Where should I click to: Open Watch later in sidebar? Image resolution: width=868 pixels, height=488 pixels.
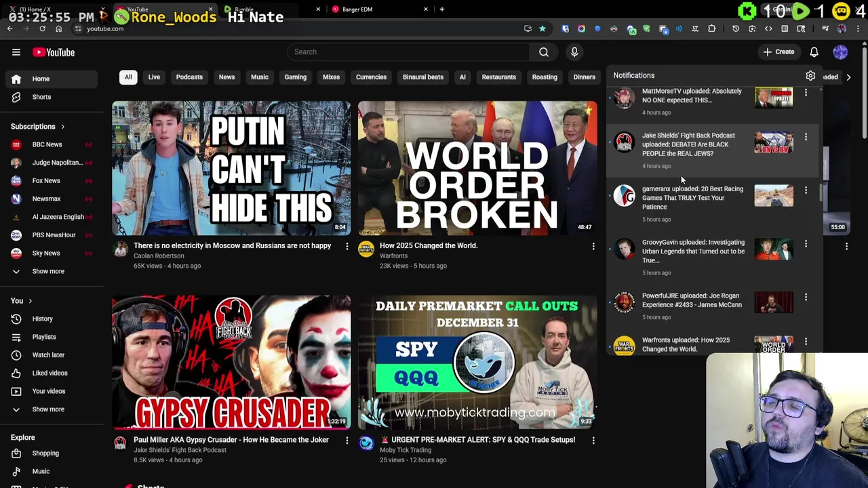pyautogui.click(x=52, y=355)
